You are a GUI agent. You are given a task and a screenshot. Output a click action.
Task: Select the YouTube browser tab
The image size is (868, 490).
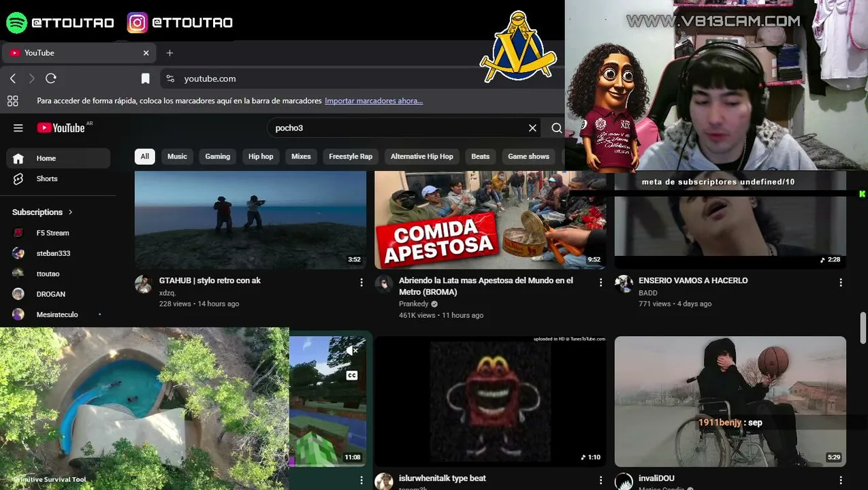pos(79,53)
